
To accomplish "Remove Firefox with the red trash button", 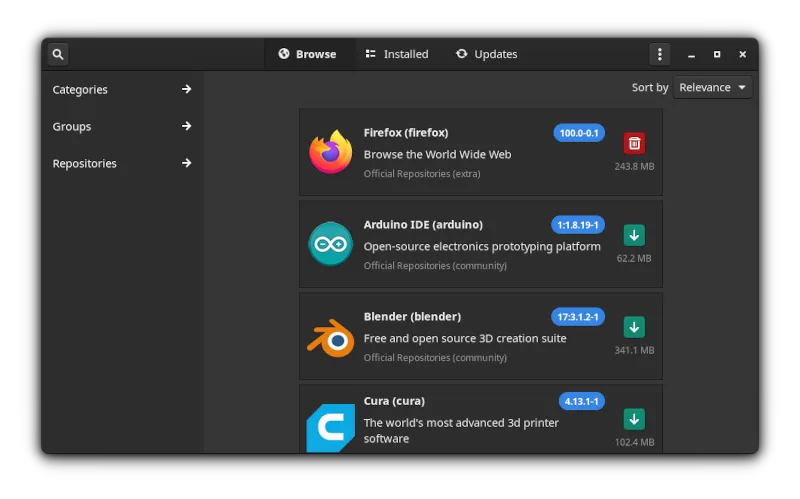I will [x=634, y=143].
